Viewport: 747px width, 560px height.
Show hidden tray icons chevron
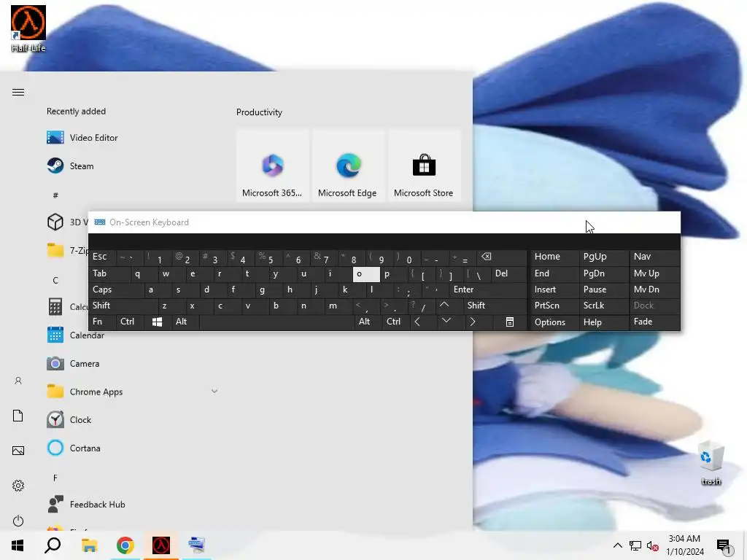coord(617,545)
